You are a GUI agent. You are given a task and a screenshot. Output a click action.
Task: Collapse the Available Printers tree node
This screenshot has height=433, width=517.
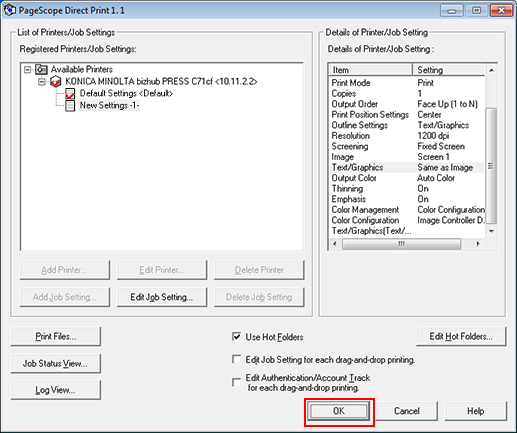tap(28, 70)
